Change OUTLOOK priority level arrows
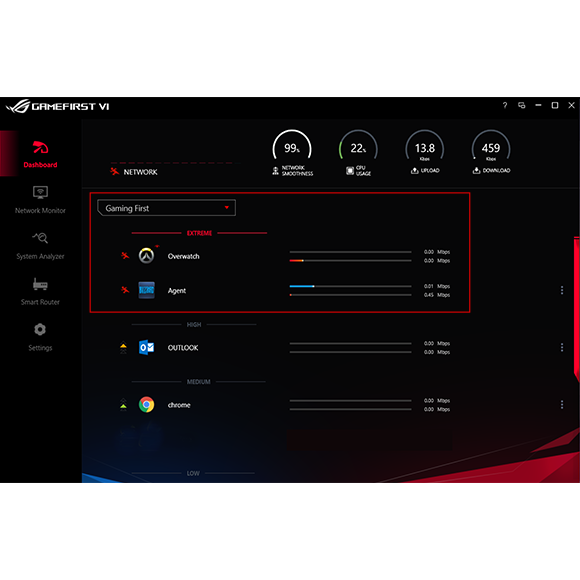The image size is (580, 580). coord(123,348)
